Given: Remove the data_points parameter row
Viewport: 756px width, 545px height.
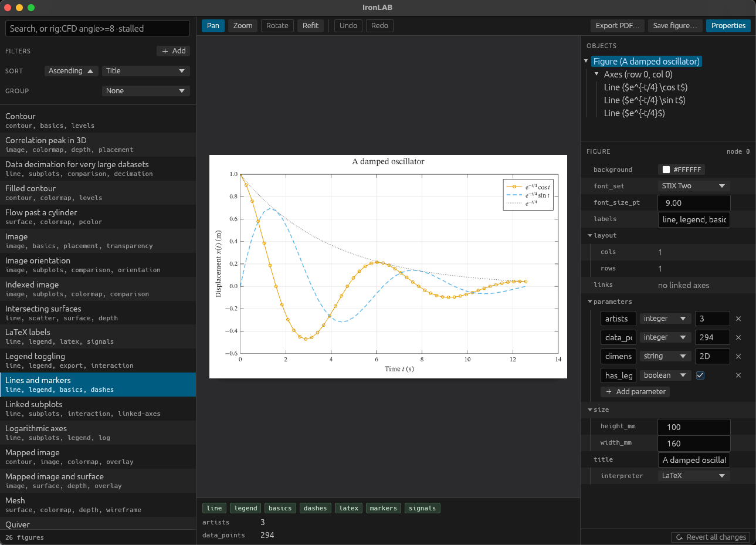Looking at the screenshot, I should 738,337.
